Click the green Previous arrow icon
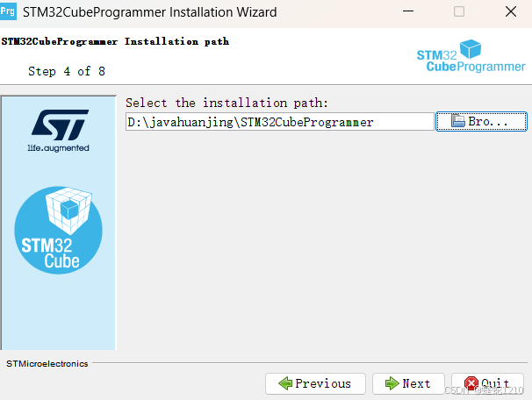 [285, 383]
